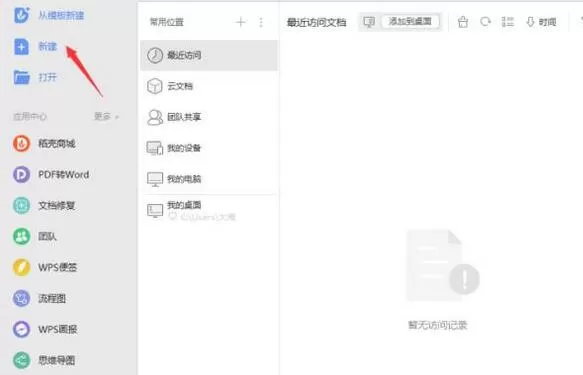Click the 从模板新建 template icon
Viewport: 583px width, 375px height.
(22, 15)
